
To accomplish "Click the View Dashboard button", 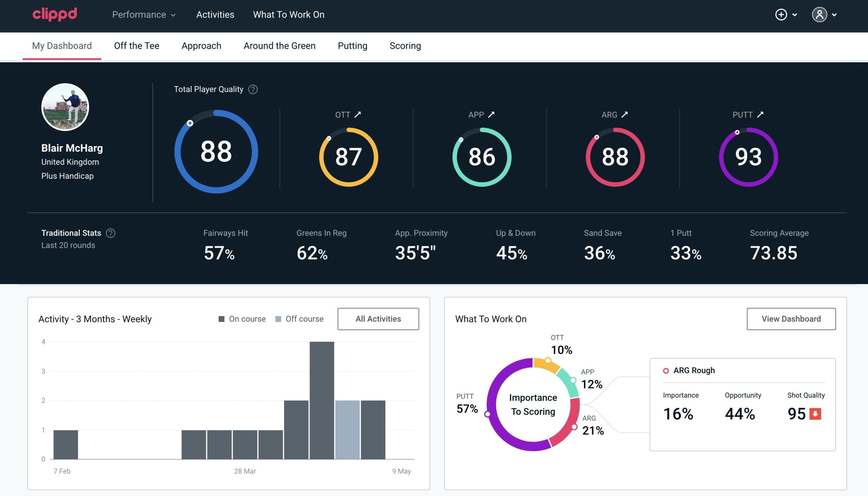I will tap(791, 318).
